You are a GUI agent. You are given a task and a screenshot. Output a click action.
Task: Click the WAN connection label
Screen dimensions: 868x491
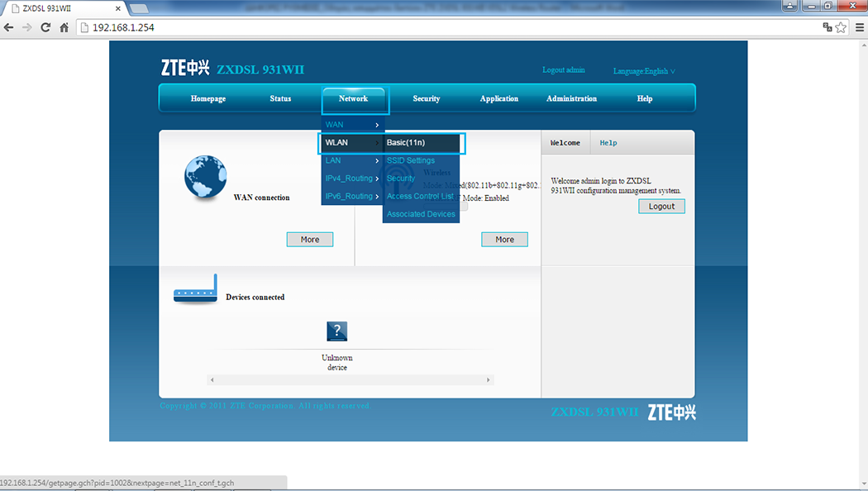tap(261, 198)
